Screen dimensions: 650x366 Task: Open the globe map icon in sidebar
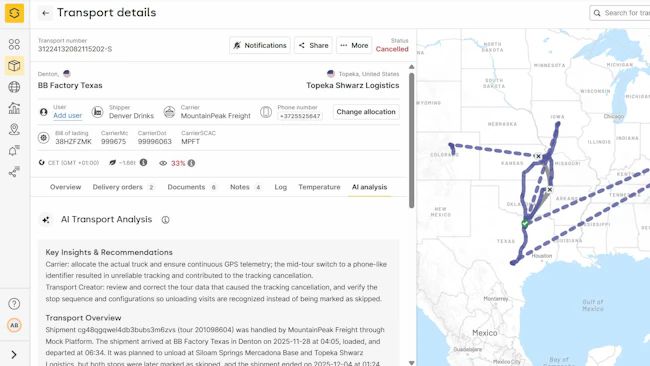pos(14,87)
